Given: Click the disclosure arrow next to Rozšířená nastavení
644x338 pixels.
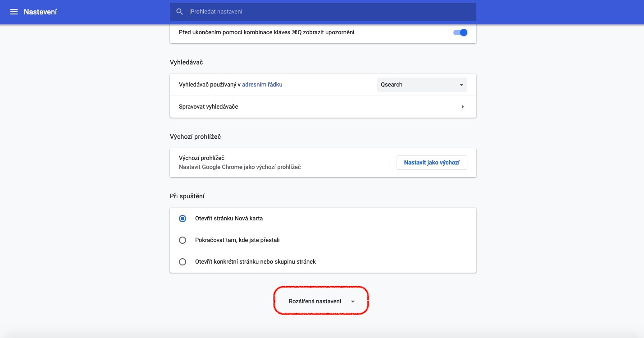Looking at the screenshot, I should (352, 301).
